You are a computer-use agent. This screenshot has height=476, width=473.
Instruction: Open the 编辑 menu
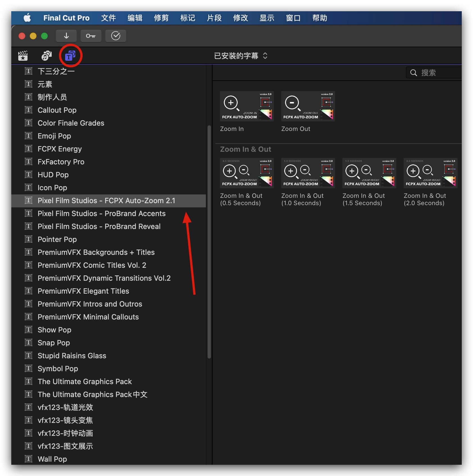coord(135,18)
